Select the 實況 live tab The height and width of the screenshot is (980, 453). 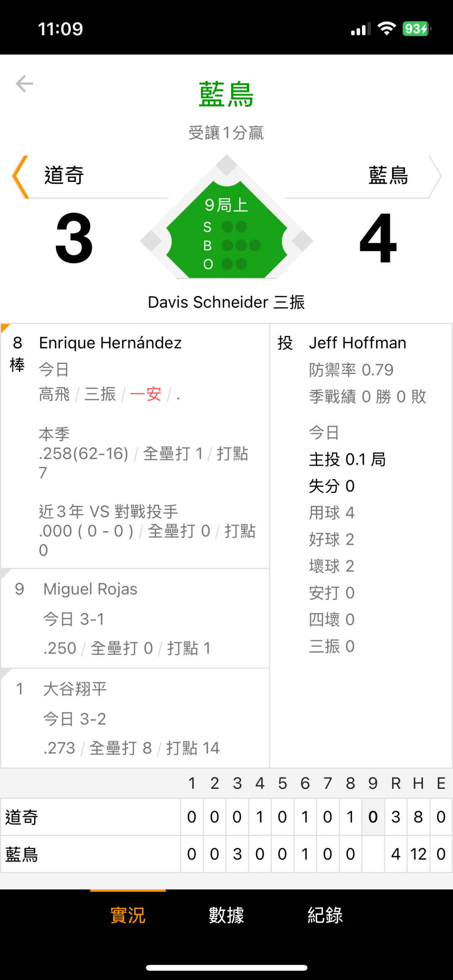128,915
